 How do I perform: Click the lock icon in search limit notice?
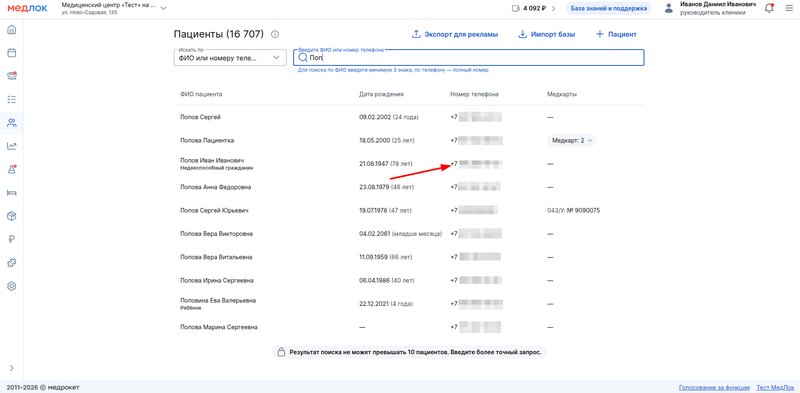[x=281, y=352]
